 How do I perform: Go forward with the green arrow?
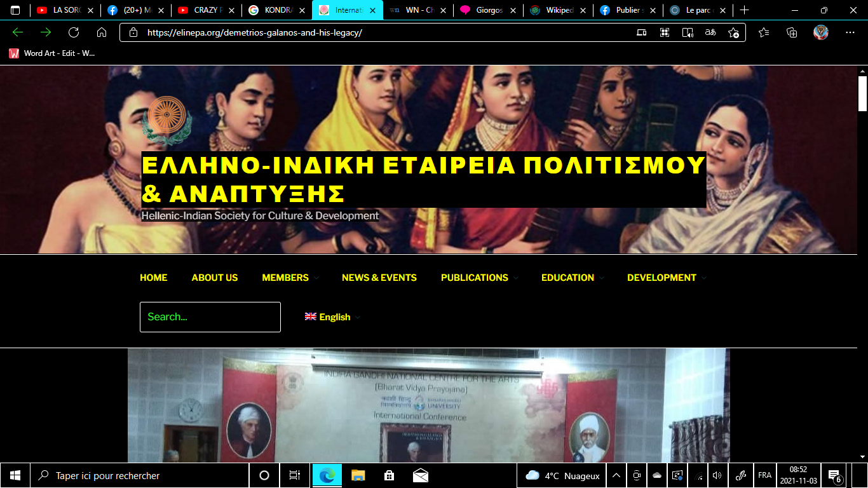pos(46,32)
